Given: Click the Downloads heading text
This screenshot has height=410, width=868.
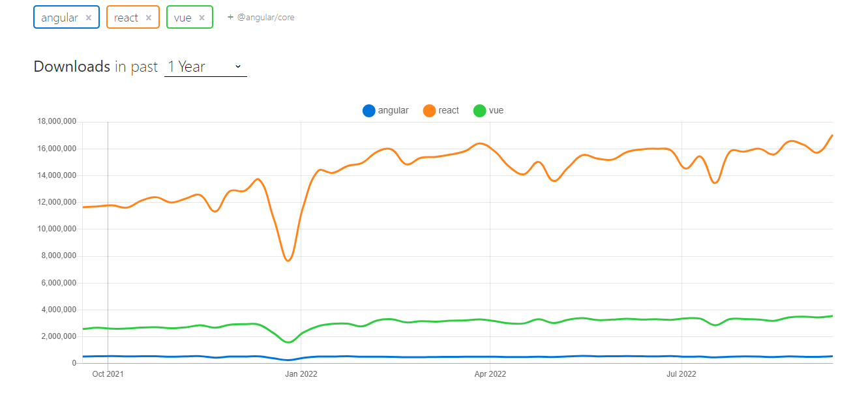Looking at the screenshot, I should (72, 66).
